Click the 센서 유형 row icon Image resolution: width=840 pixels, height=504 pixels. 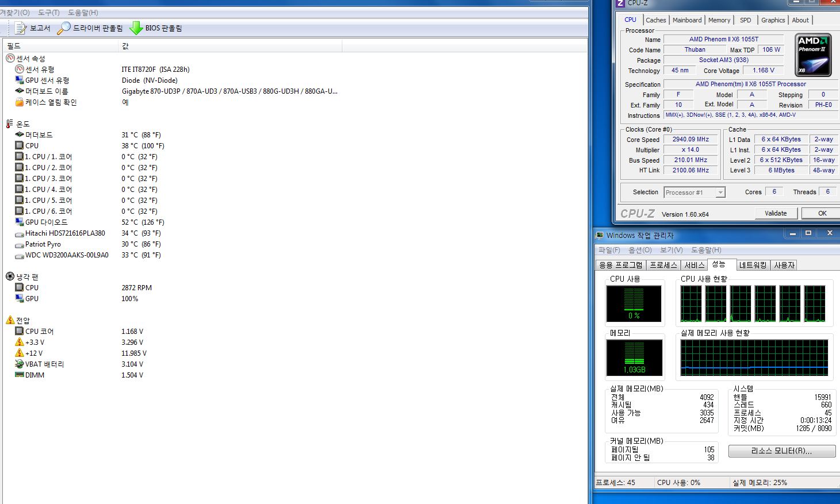[20, 70]
